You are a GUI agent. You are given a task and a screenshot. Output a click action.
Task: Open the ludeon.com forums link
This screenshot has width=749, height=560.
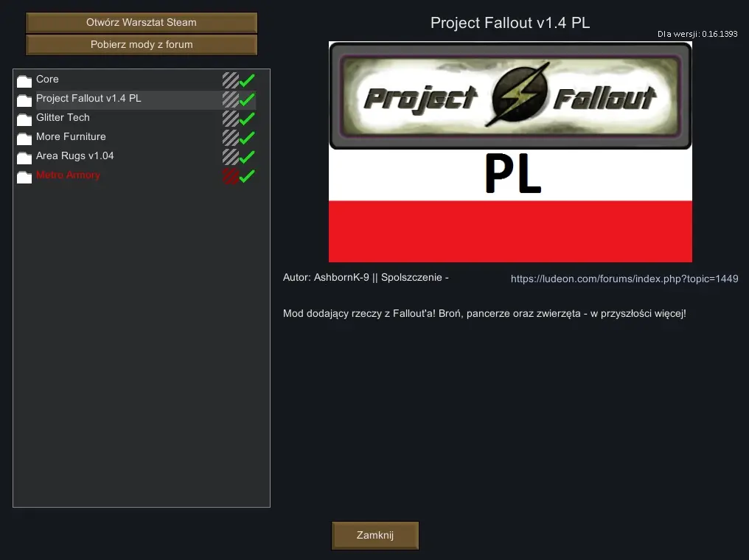[x=624, y=279]
